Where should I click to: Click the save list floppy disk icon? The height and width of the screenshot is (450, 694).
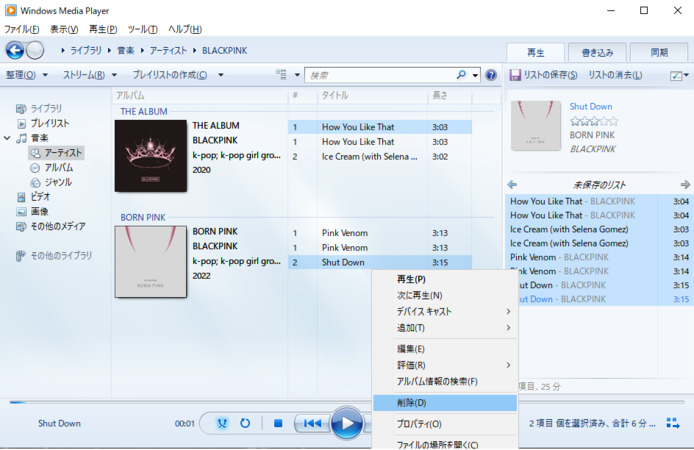click(x=515, y=75)
